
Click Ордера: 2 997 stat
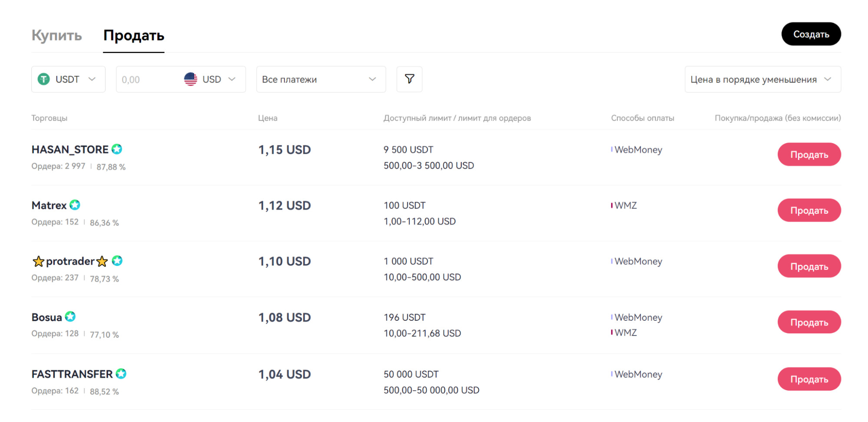point(58,166)
